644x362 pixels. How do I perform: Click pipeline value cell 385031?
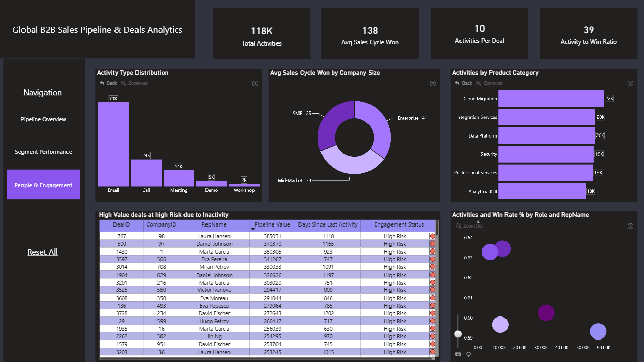coord(272,236)
